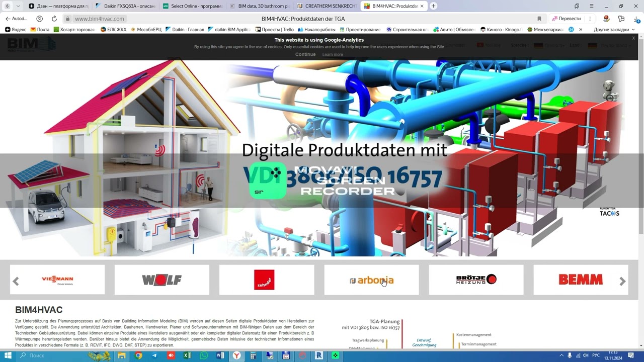The image size is (644, 362).
Task: Open a new browser tab
Action: click(x=433, y=6)
